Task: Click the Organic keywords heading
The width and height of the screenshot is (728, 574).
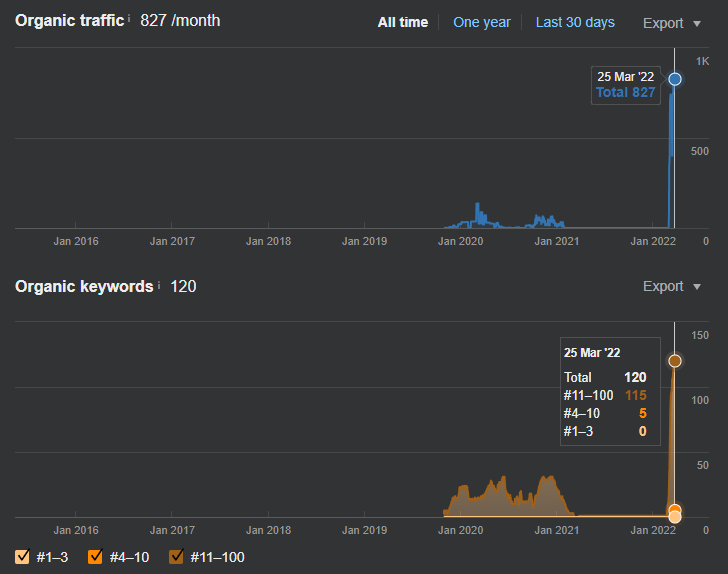Action: tap(84, 287)
